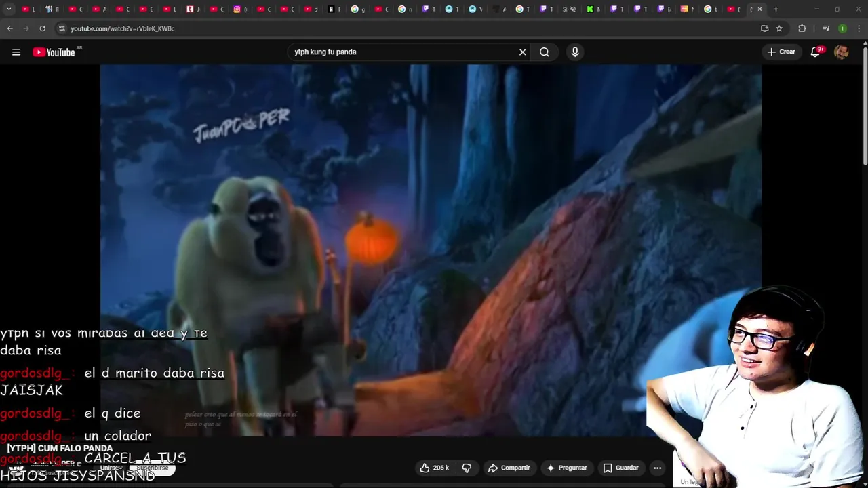This screenshot has height=488, width=868.
Task: Open the media controls icon in Chrome toolbar
Action: pos(826,28)
